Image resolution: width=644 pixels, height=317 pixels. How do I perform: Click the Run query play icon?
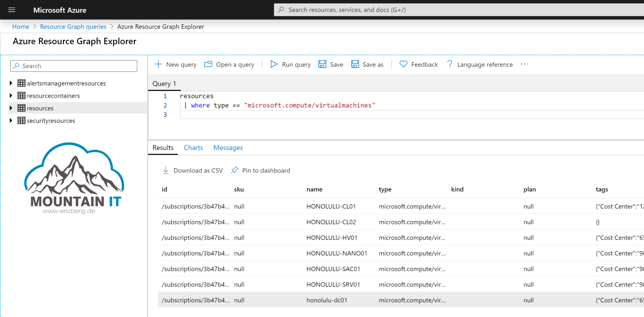[x=274, y=64]
